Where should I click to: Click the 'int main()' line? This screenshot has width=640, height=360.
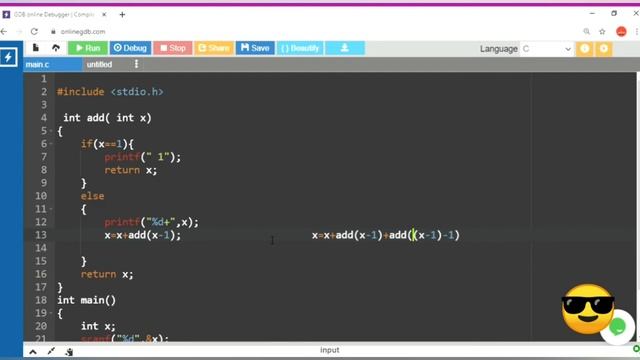click(x=87, y=300)
